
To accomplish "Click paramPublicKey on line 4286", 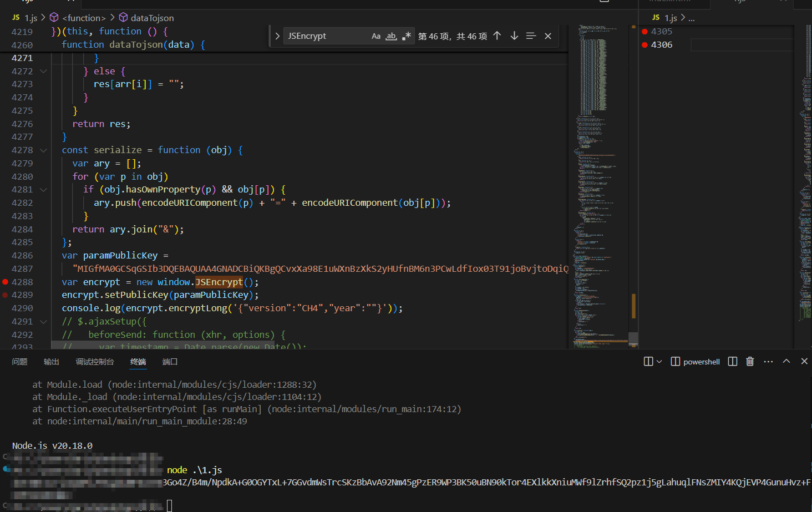I will pyautogui.click(x=120, y=256).
